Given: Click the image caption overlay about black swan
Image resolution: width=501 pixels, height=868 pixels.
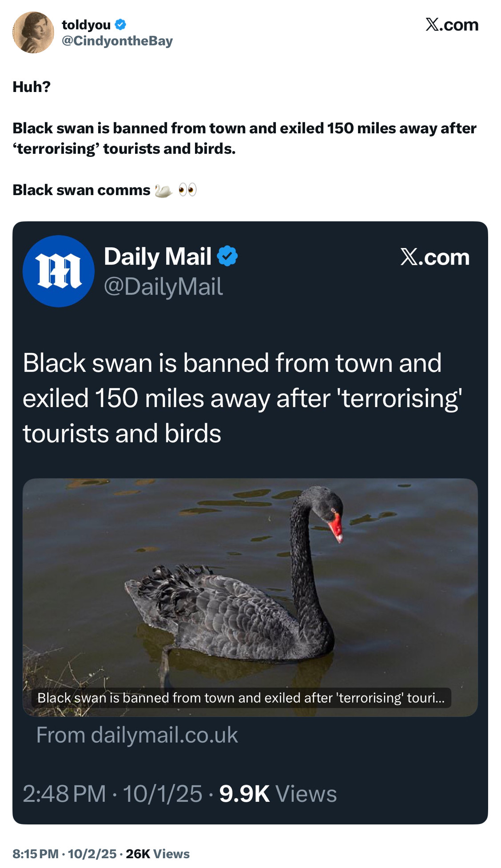Looking at the screenshot, I should click(x=241, y=697).
